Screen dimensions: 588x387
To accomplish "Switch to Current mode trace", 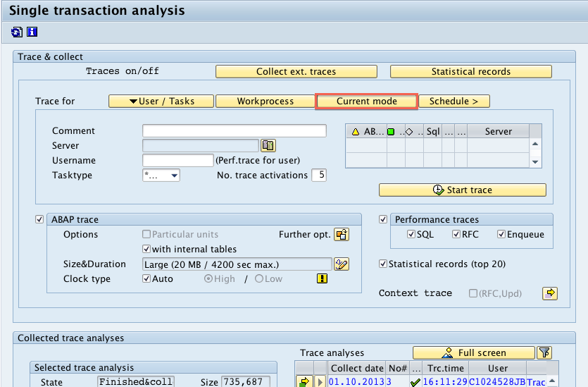I will click(x=366, y=101).
